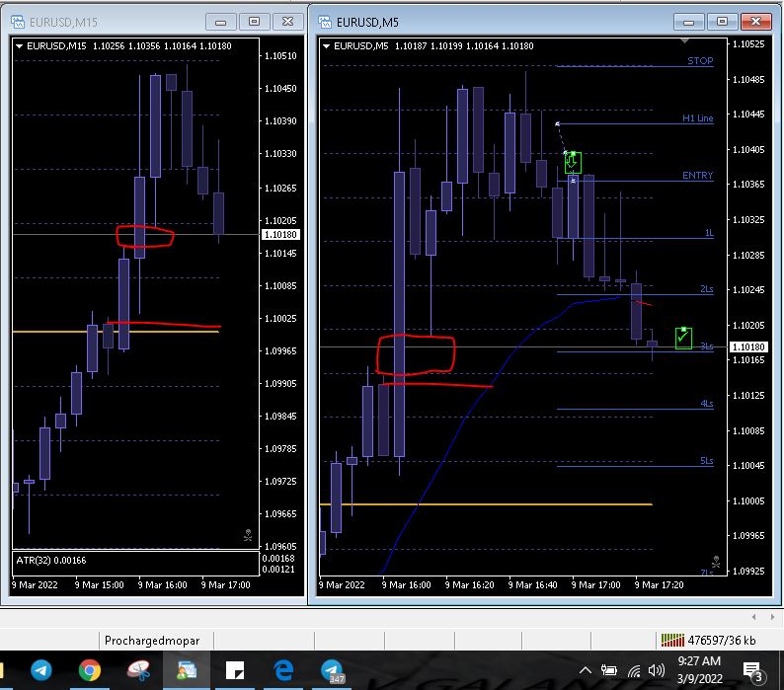Click the 1.10180 price tag on M5 chart

(x=748, y=346)
